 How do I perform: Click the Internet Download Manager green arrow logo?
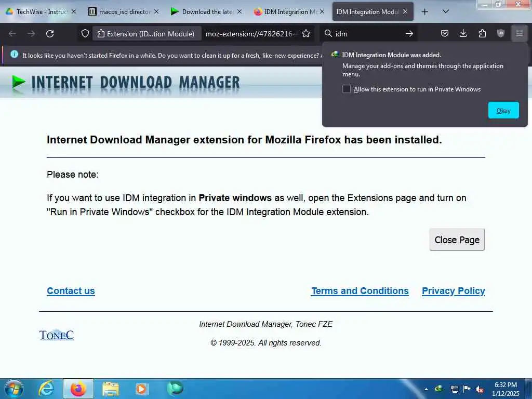(x=18, y=82)
